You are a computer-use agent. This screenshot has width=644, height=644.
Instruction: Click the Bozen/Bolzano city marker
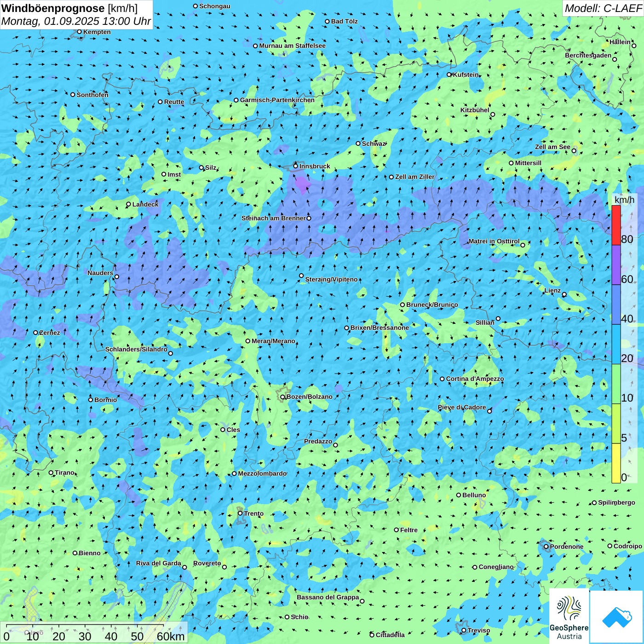(x=283, y=397)
